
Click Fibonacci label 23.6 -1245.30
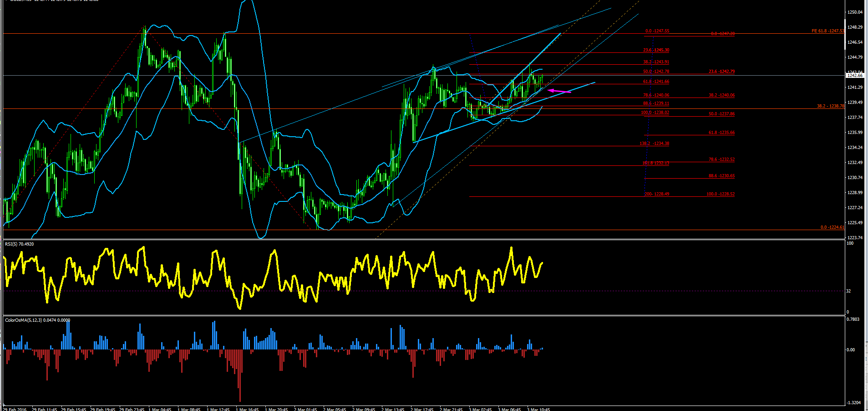pos(656,50)
